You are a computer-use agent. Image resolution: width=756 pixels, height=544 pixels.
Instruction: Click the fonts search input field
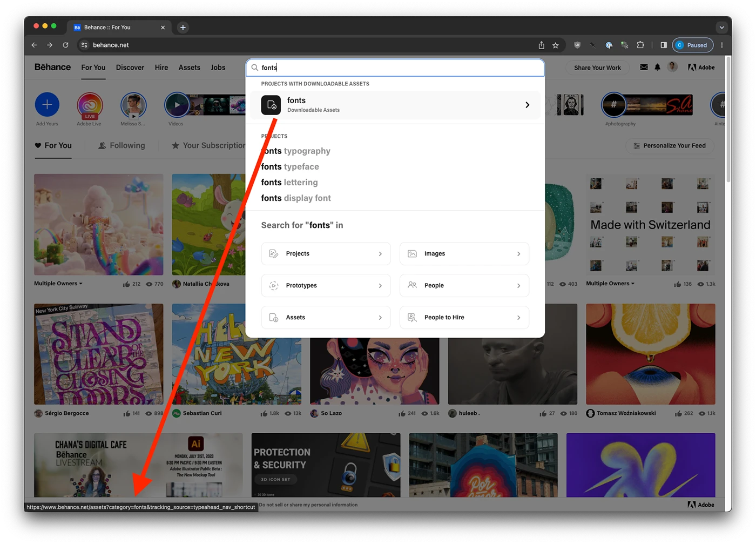pos(400,68)
